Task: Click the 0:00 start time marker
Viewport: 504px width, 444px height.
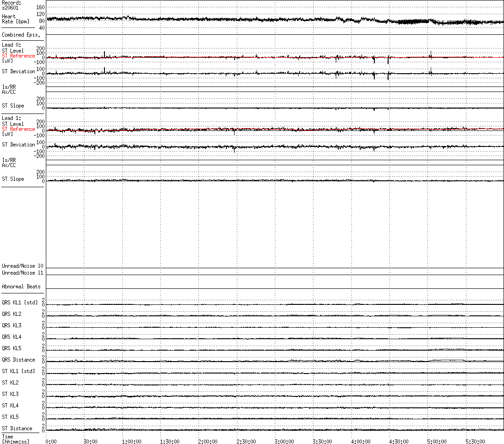Action: [x=51, y=441]
